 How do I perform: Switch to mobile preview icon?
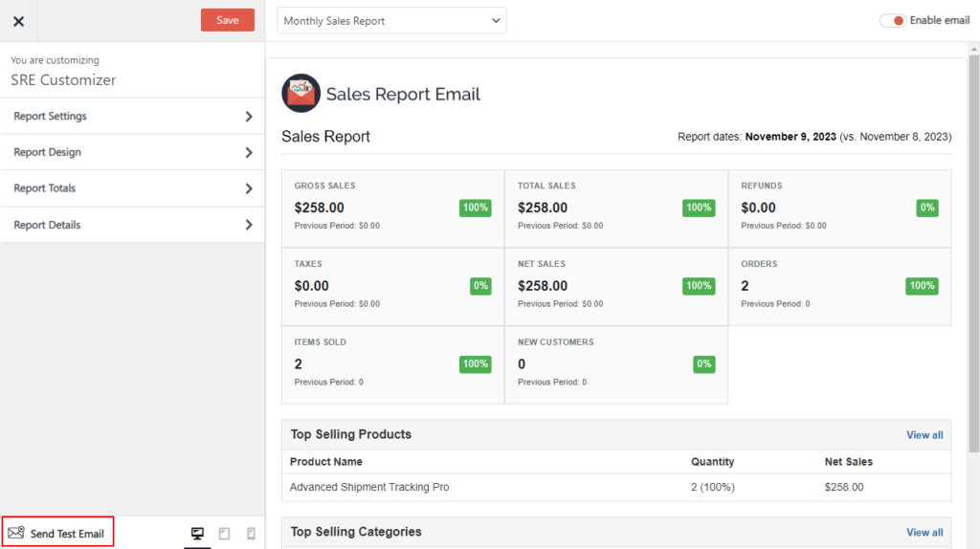click(x=251, y=534)
